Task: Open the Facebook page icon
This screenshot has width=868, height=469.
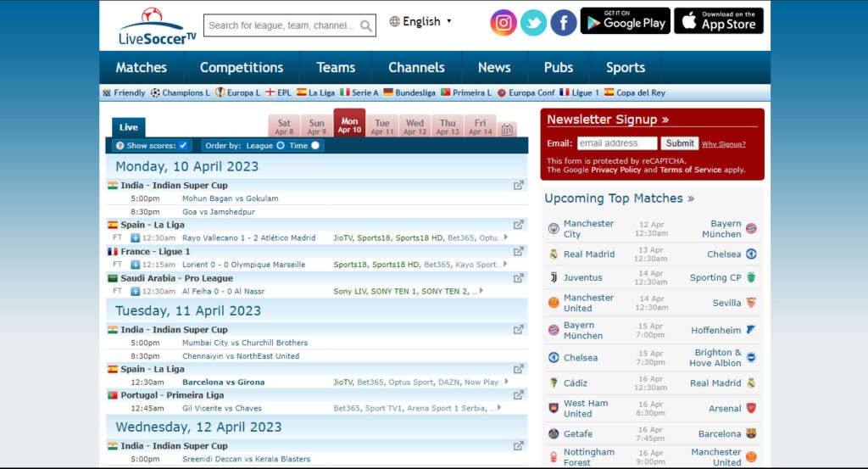Action: [x=564, y=23]
